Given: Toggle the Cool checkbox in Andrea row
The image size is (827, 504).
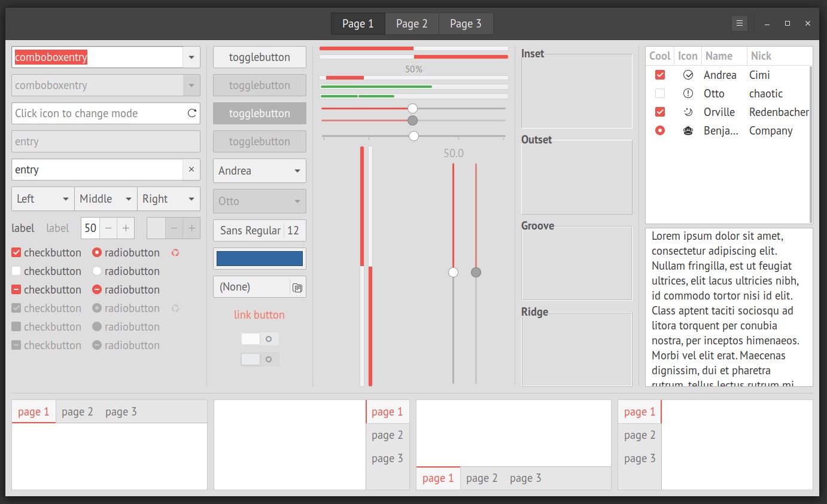Looking at the screenshot, I should (x=660, y=75).
